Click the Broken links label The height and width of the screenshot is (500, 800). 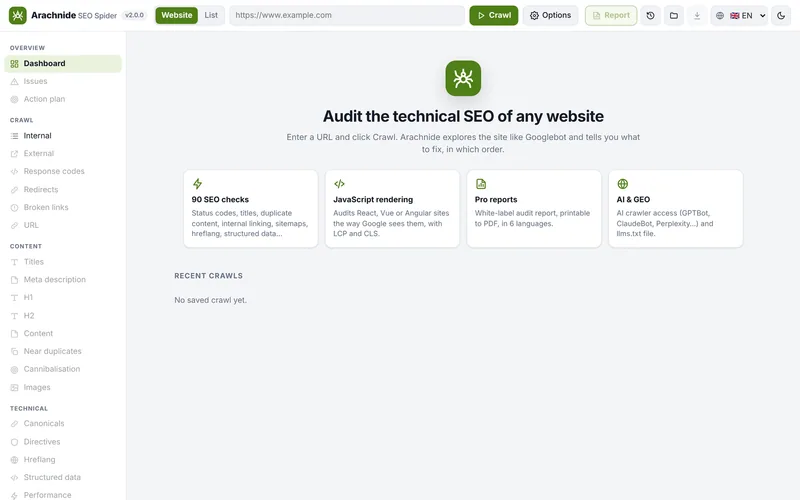[46, 208]
